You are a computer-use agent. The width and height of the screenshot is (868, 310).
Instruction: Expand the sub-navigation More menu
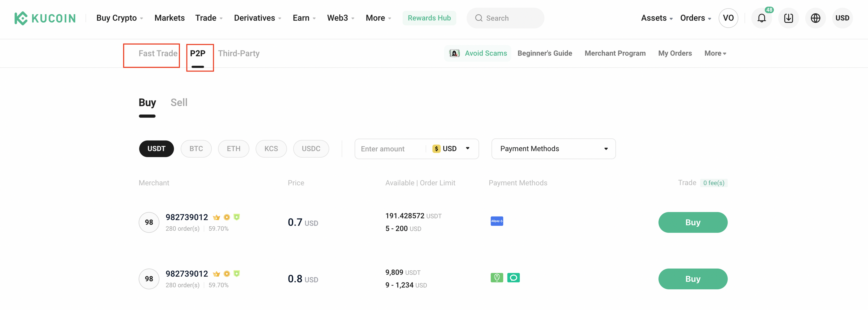[715, 53]
